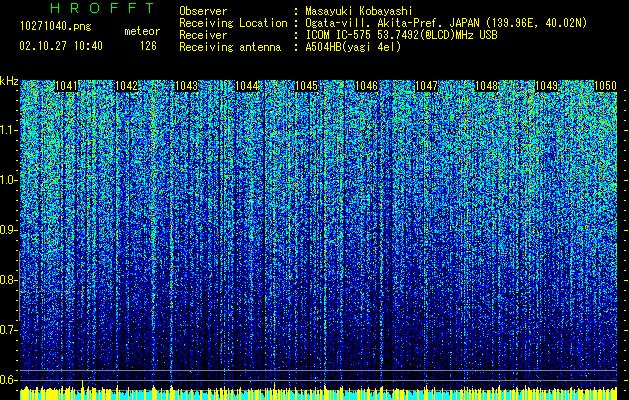
Task: Click the 1041 time marker label
Action: click(66, 86)
